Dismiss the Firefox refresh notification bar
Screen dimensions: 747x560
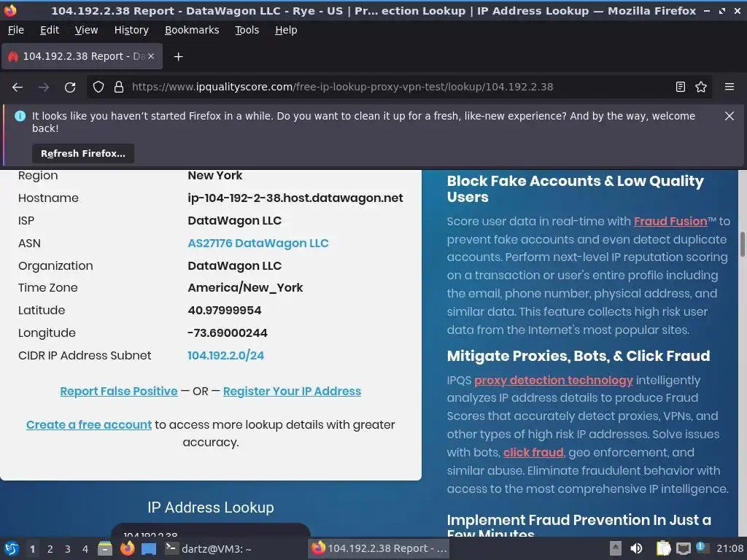pyautogui.click(x=729, y=116)
